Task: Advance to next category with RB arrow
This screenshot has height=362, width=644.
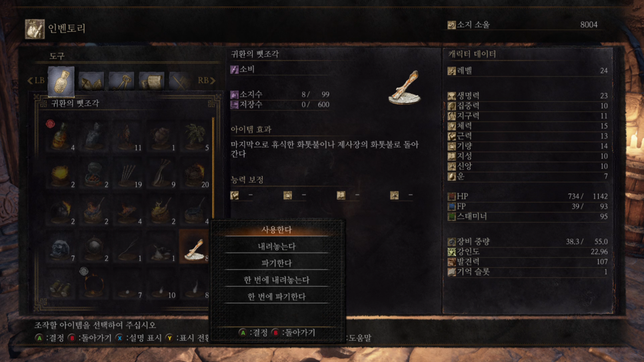Action: tap(207, 81)
